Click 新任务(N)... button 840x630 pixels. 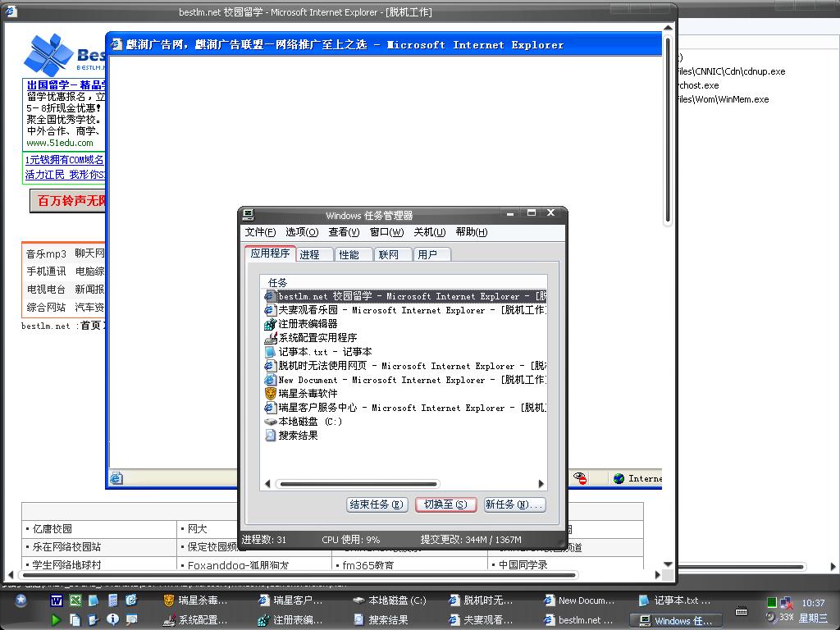click(x=515, y=504)
